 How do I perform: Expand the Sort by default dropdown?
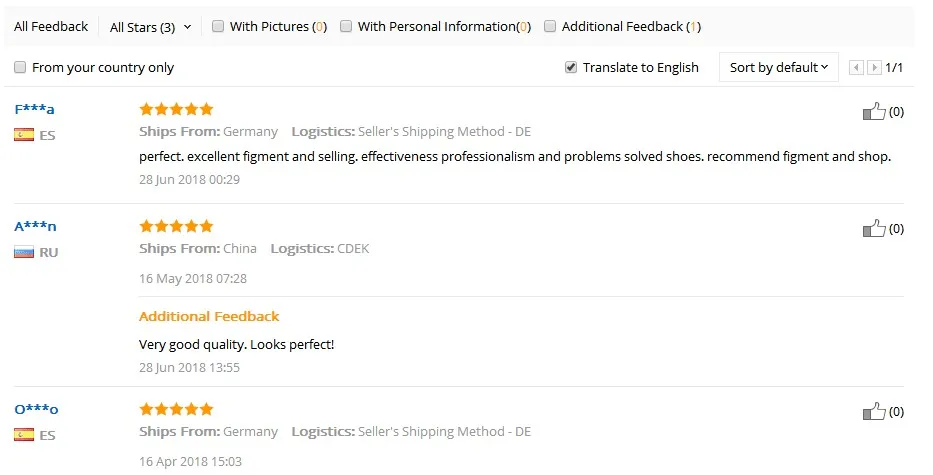779,68
